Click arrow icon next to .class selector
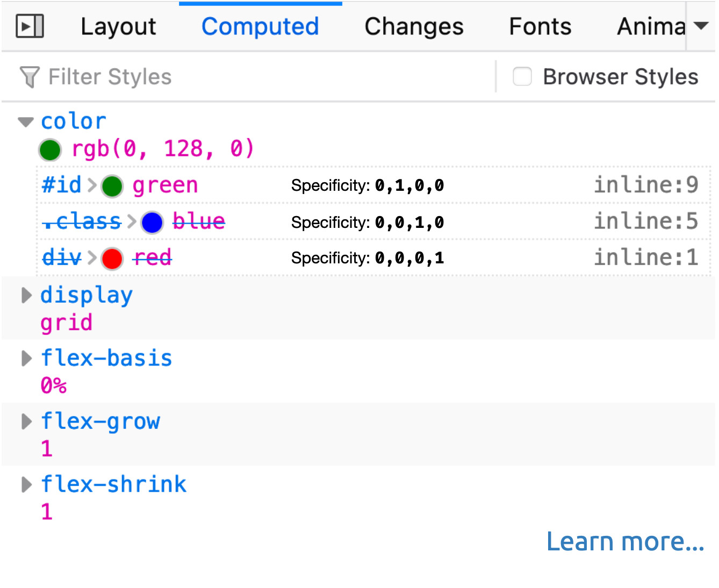Viewport: 719px width, 588px height. (x=132, y=222)
